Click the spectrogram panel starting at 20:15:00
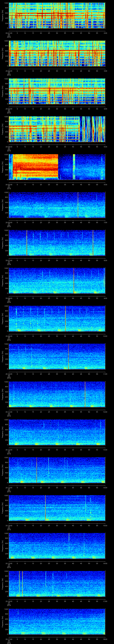Screen dimensions: 114x644 [x=57, y=546]
